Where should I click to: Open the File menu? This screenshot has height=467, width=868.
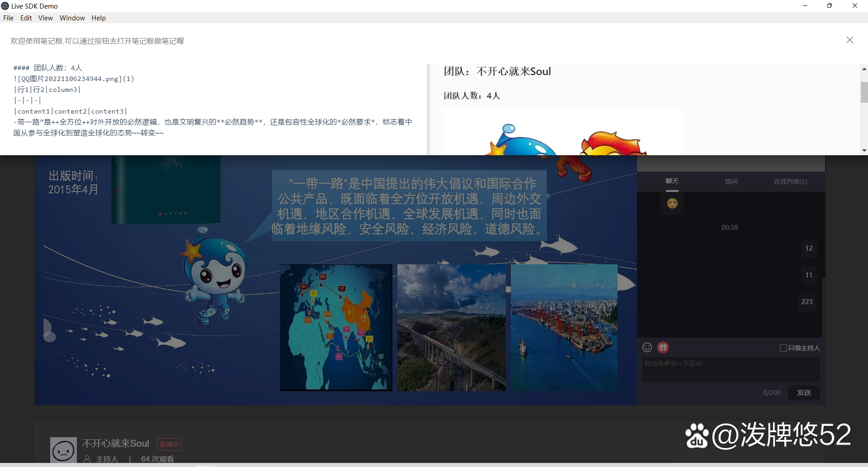(x=8, y=18)
